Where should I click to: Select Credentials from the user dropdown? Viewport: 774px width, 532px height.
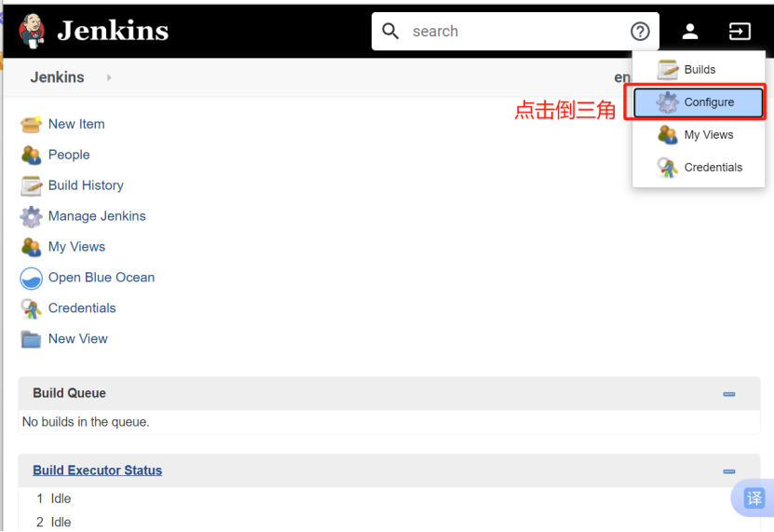click(x=699, y=168)
